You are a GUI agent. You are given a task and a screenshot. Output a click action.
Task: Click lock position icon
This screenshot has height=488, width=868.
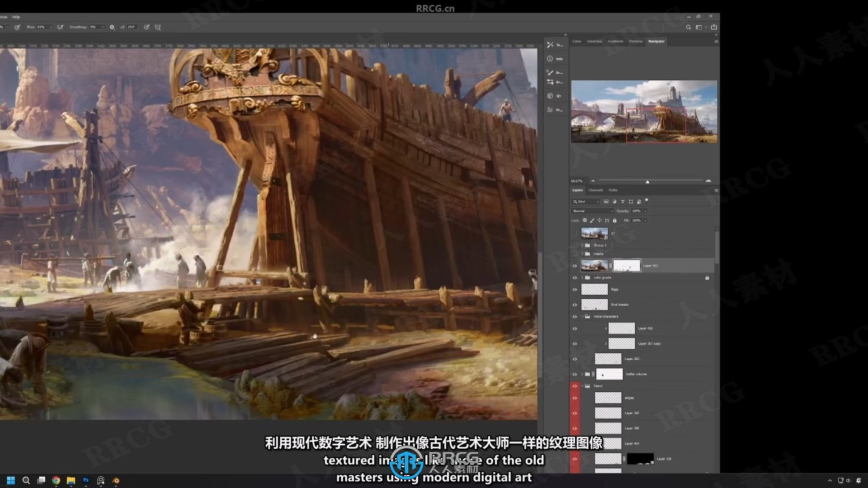click(599, 221)
